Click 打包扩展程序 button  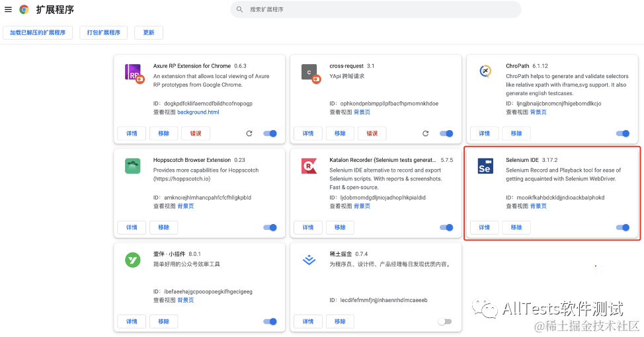pyautogui.click(x=104, y=32)
